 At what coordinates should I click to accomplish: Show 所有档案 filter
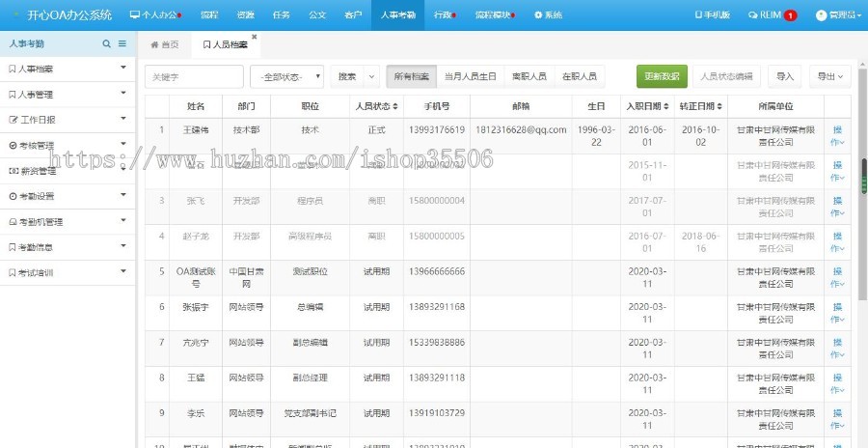[x=411, y=76]
